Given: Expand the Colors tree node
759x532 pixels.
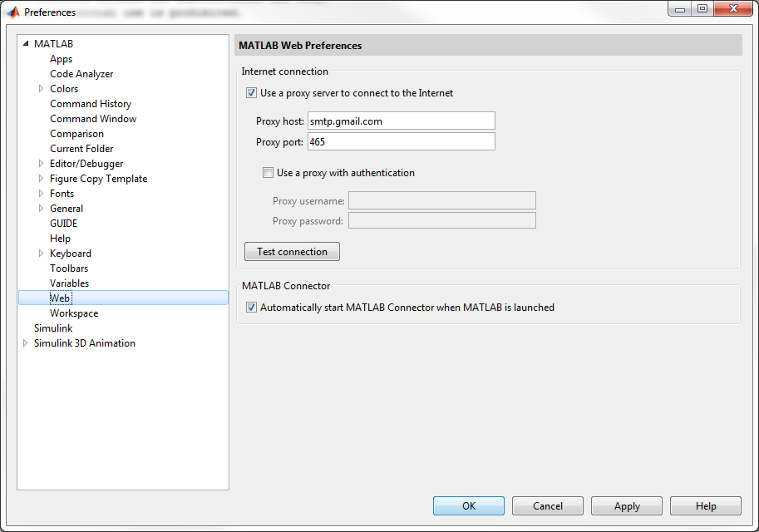Looking at the screenshot, I should [42, 89].
